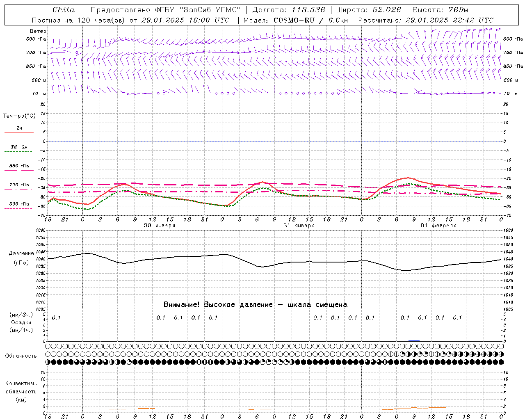Click the (мм/3ч.) precipitation unit label
This screenshot has width=525, height=420.
21,315
